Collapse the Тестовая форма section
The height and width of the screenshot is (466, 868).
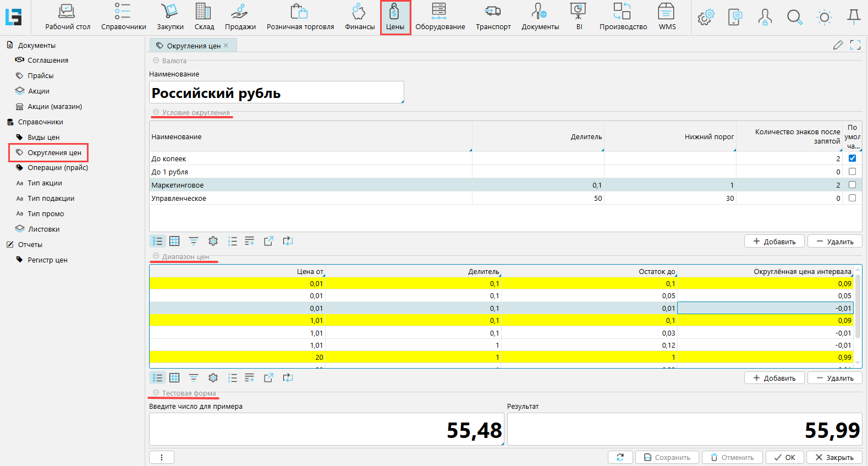(x=156, y=393)
